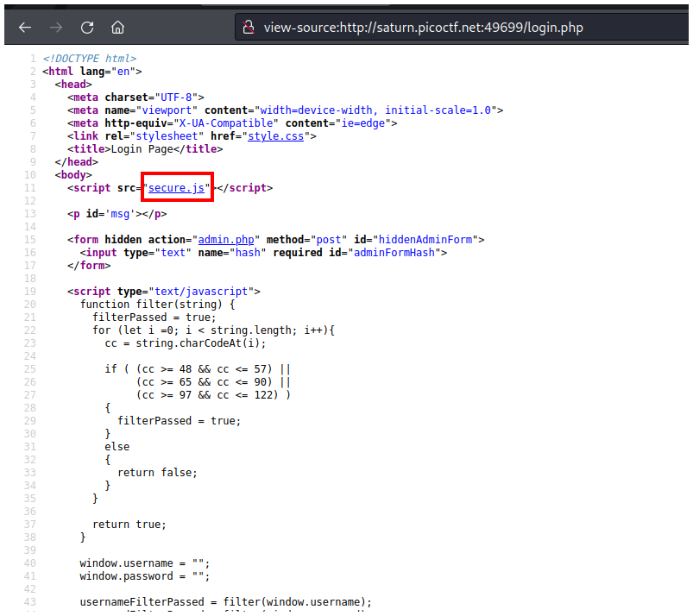Go to the browser home page
693x616 pixels.
point(118,27)
